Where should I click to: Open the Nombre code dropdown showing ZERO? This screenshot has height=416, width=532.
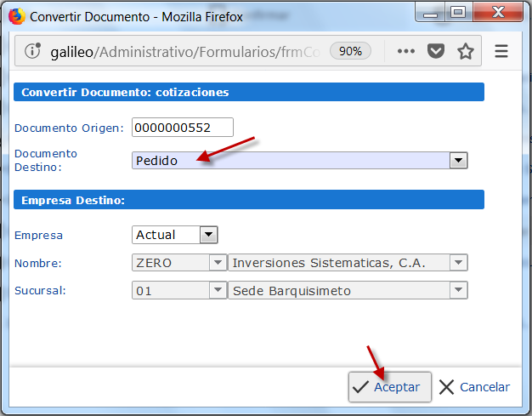tap(179, 263)
